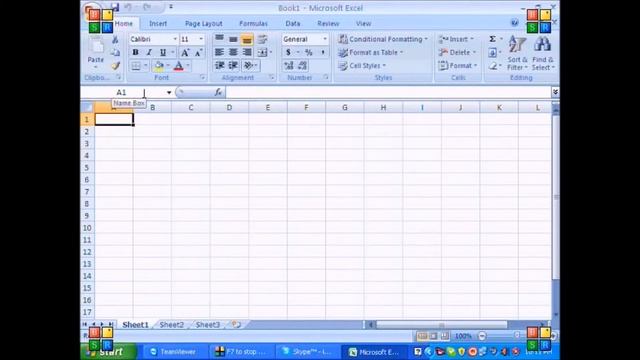Expand Name Box dropdown arrow
The width and height of the screenshot is (640, 360).
pyautogui.click(x=169, y=93)
